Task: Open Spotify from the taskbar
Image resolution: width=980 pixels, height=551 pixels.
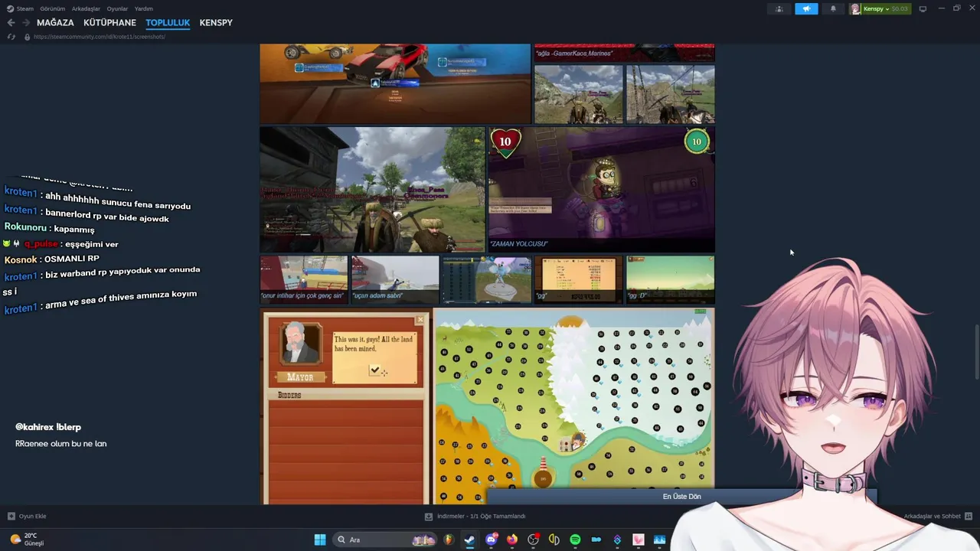Action: point(575,540)
